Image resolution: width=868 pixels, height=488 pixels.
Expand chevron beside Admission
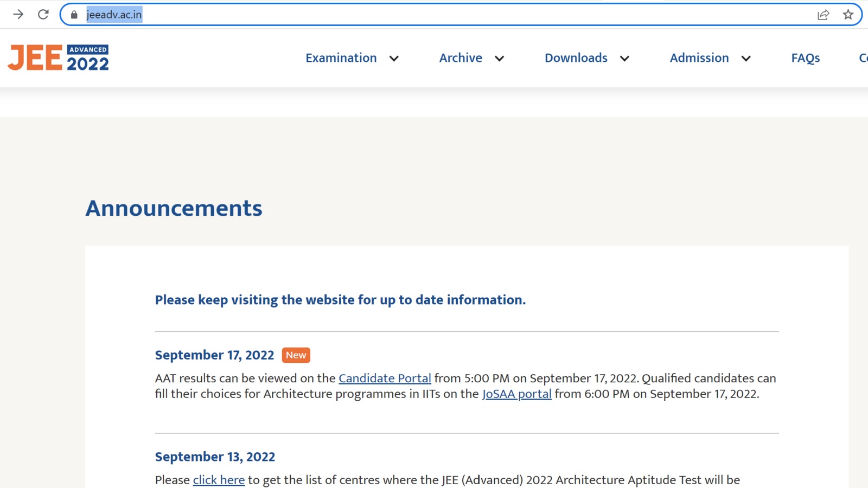click(746, 59)
